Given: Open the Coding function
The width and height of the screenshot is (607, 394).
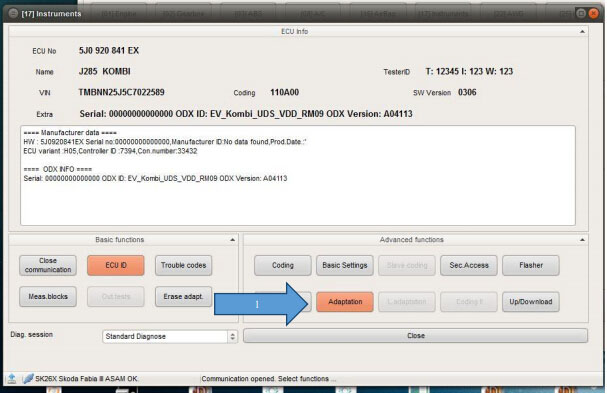Looking at the screenshot, I should [x=283, y=265].
